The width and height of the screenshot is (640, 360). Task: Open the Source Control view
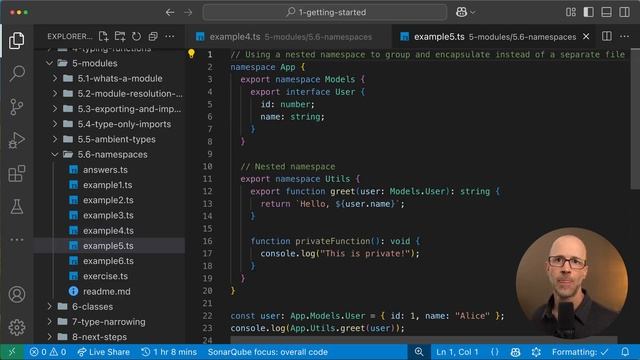[17, 107]
